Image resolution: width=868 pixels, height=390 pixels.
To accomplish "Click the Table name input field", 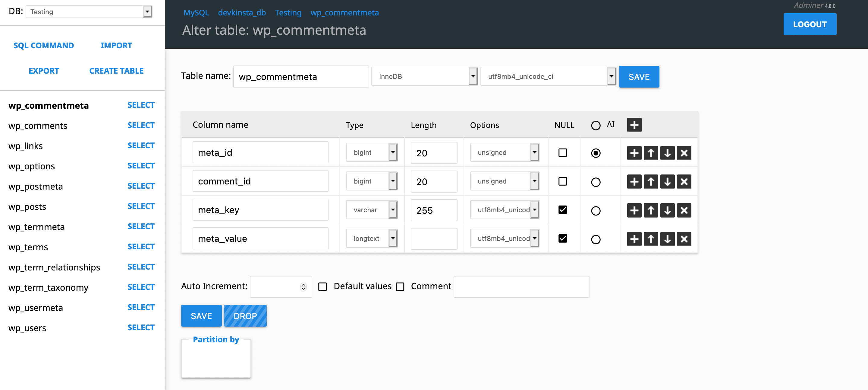I will click(x=299, y=77).
